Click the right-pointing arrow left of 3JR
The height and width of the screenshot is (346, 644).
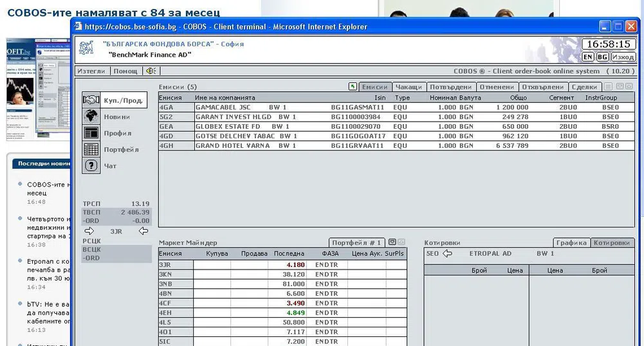pyautogui.click(x=89, y=231)
